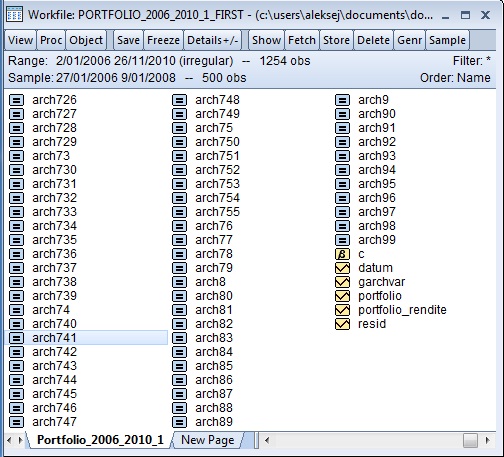Click the Fetch button

coord(302,40)
